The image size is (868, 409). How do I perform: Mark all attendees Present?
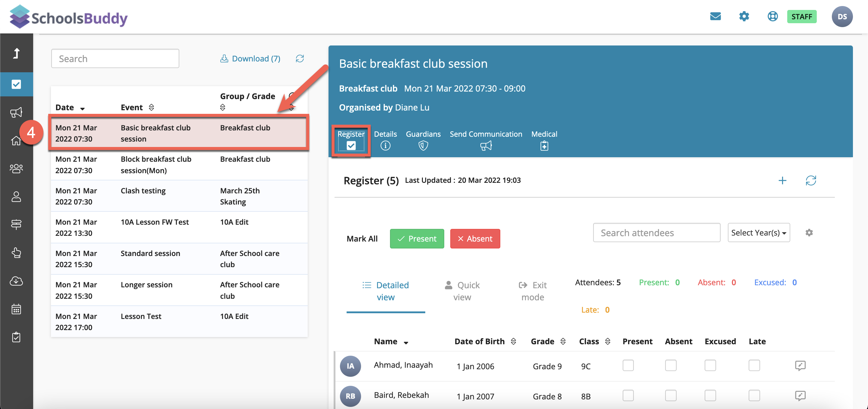tap(417, 239)
